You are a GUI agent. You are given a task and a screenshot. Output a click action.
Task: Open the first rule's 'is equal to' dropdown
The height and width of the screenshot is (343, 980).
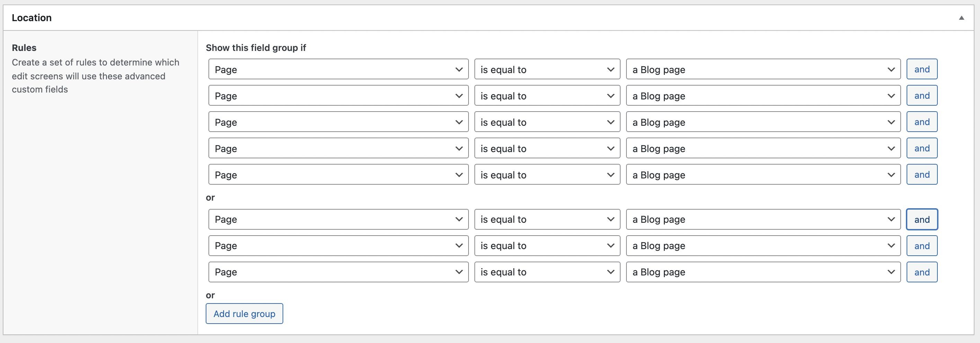(x=547, y=69)
